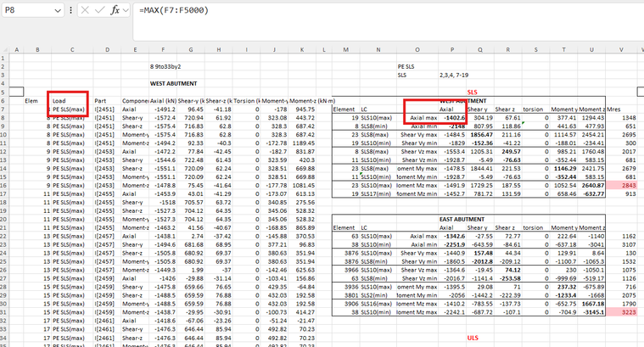The height and width of the screenshot is (347, 644).
Task: Select row 8 header
Action: (x=3, y=118)
